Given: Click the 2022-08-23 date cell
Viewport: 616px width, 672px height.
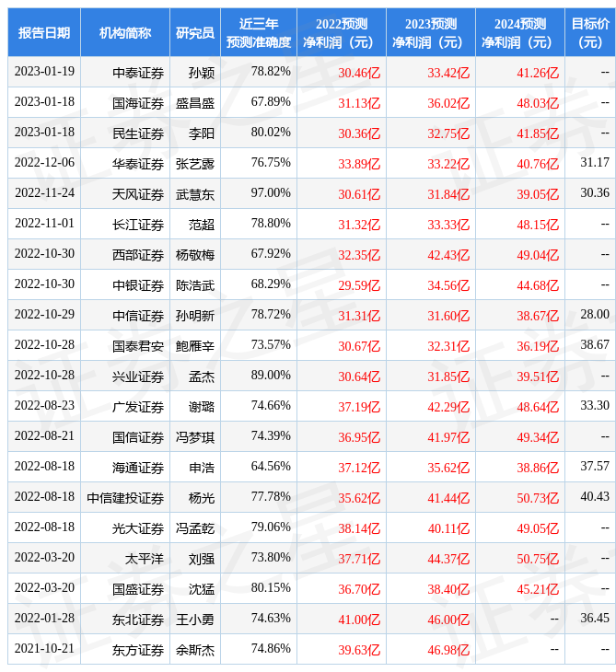Looking at the screenshot, I should [44, 405].
